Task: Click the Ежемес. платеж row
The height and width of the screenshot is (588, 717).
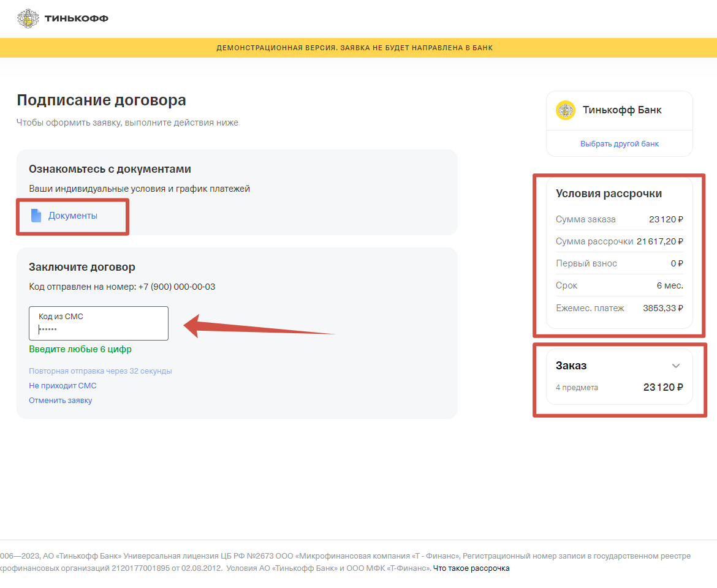Action: pos(619,308)
